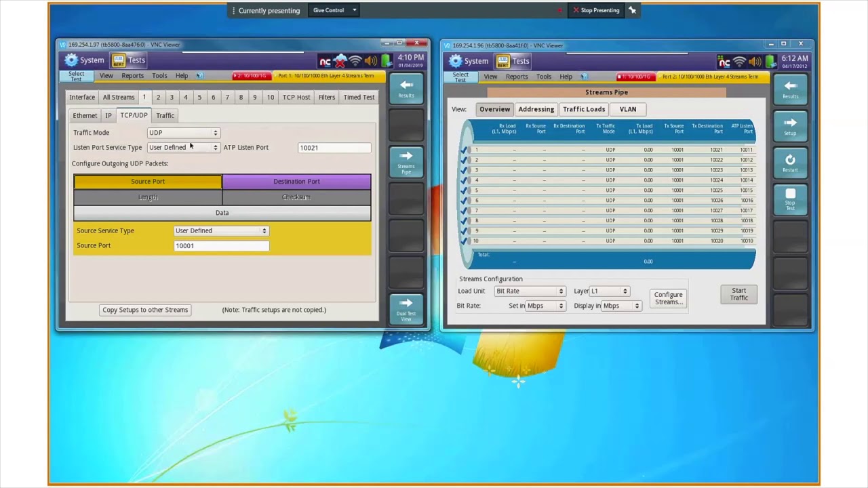Click Data field block in UDP packet

point(222,213)
